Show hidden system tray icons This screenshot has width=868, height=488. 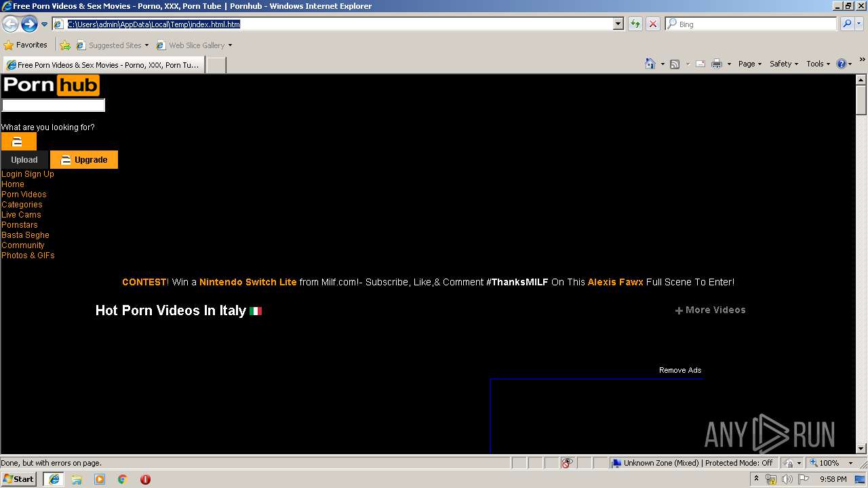click(x=756, y=479)
